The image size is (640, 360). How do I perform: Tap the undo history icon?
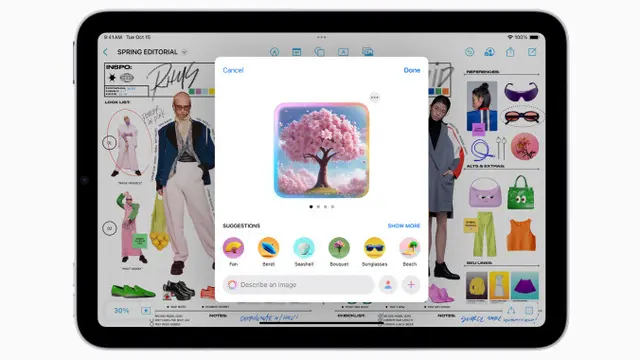(469, 52)
